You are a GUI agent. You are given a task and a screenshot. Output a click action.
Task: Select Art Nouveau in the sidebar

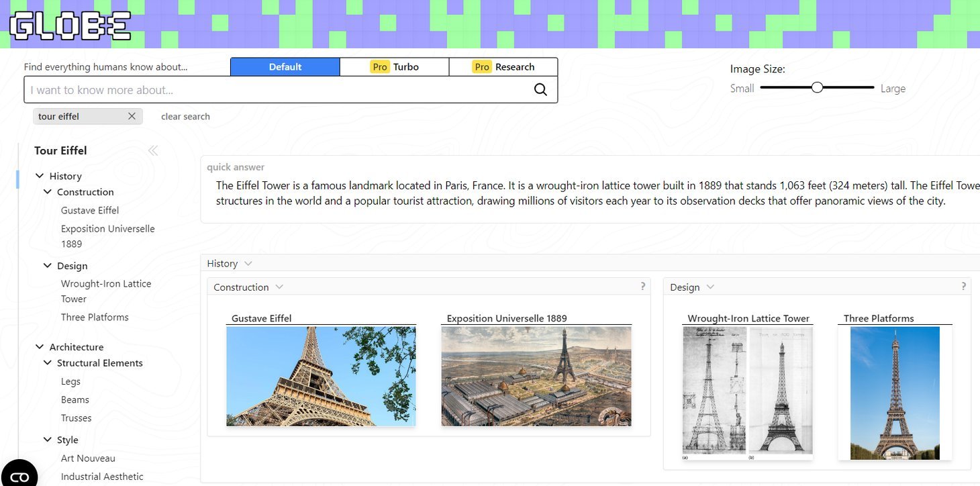[x=88, y=458]
